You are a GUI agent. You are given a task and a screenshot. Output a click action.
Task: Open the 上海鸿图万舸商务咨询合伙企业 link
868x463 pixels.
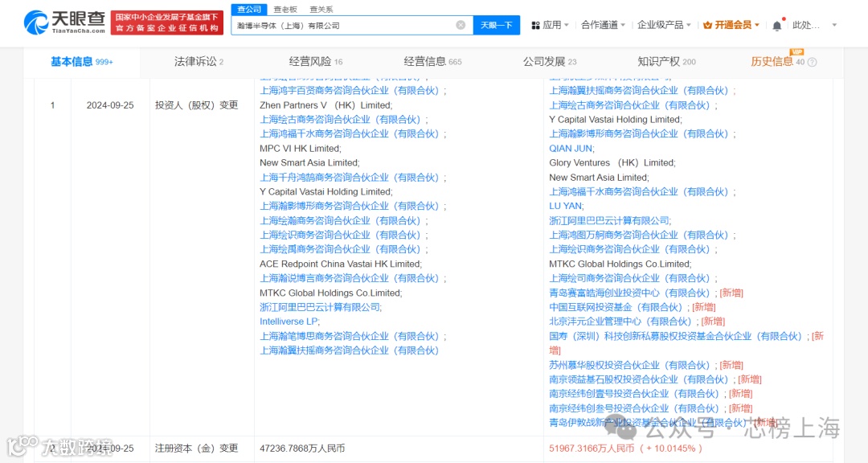639,236
